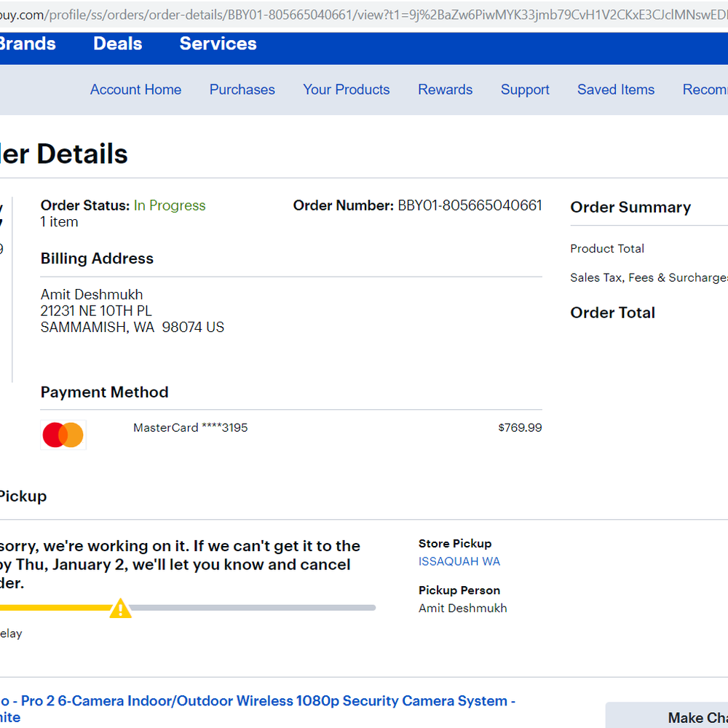Select order number BBY01-805665040661
Viewport: 728px width, 728px height.
tap(470, 205)
